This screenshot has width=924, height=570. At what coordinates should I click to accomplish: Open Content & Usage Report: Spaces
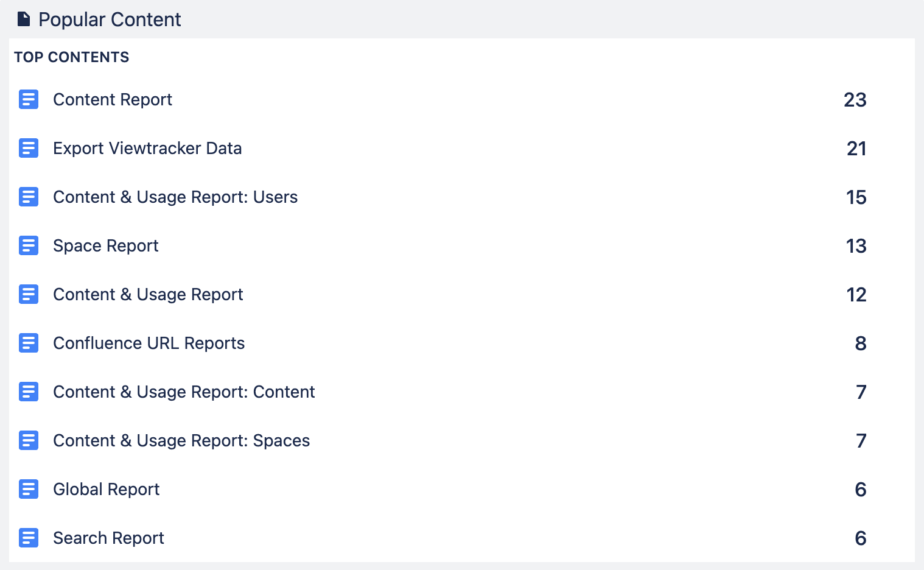pyautogui.click(x=181, y=440)
